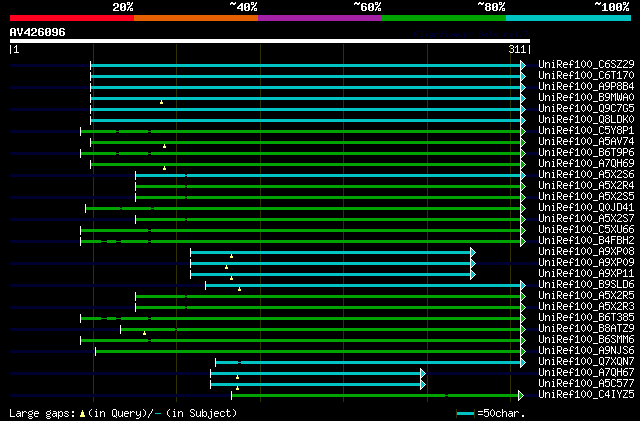This screenshot has height=421, width=640.
Task: Click the orange ~40% identity color segment
Action: (x=196, y=18)
